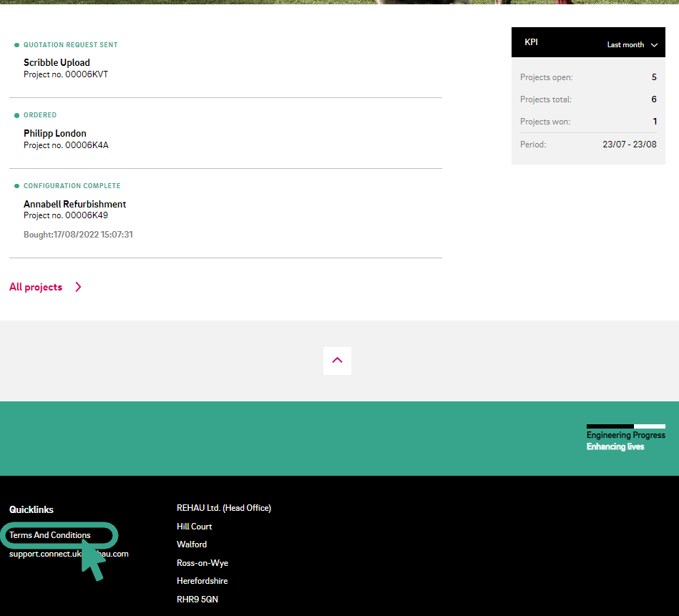
Task: Click the Projects total: label
Action: point(546,99)
